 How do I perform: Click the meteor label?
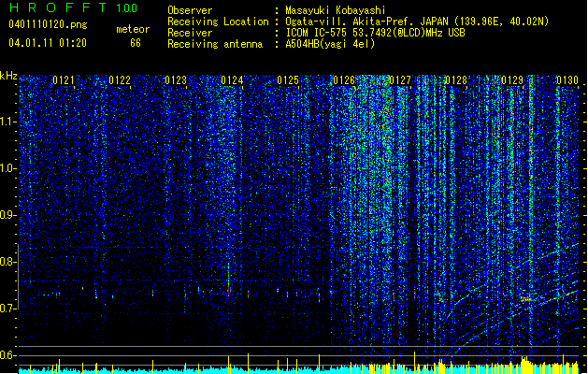coord(133,29)
